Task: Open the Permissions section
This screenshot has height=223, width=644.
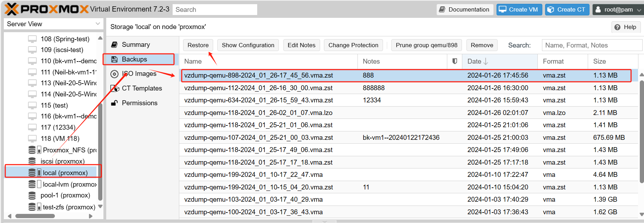Action: (x=139, y=103)
